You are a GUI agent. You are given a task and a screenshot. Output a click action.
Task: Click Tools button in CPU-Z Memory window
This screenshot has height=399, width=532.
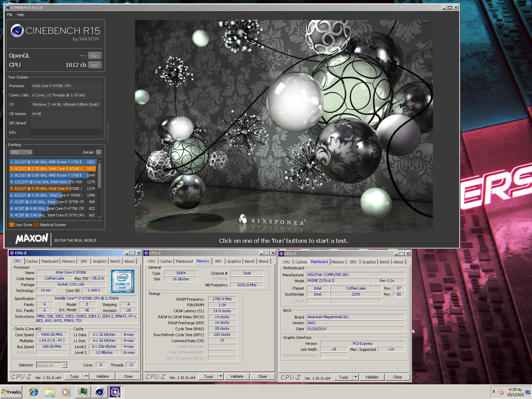click(x=209, y=376)
